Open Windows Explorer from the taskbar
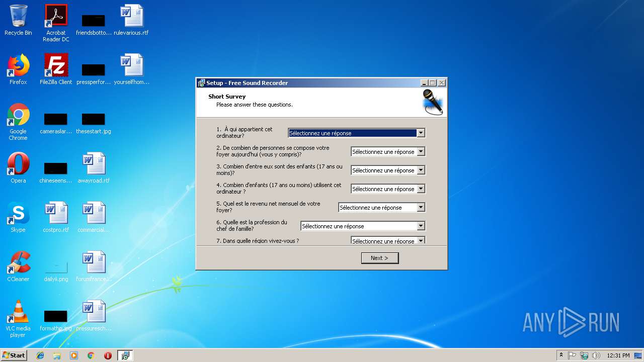 57,355
